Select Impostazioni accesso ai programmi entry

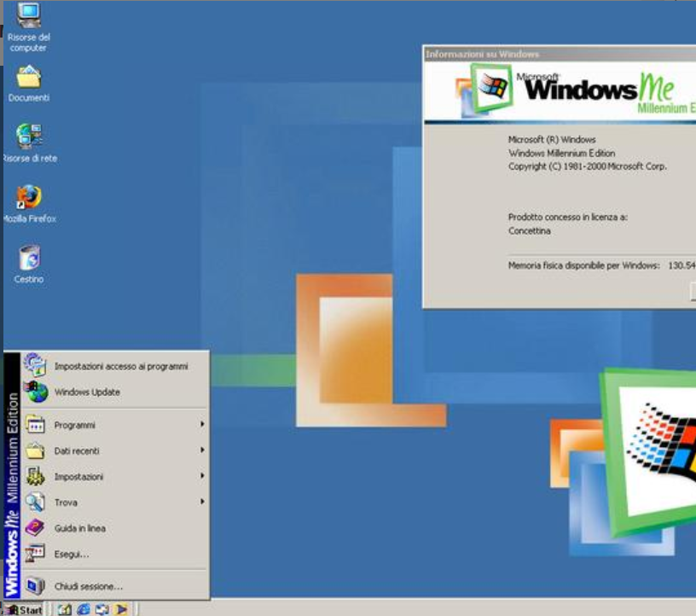[120, 366]
